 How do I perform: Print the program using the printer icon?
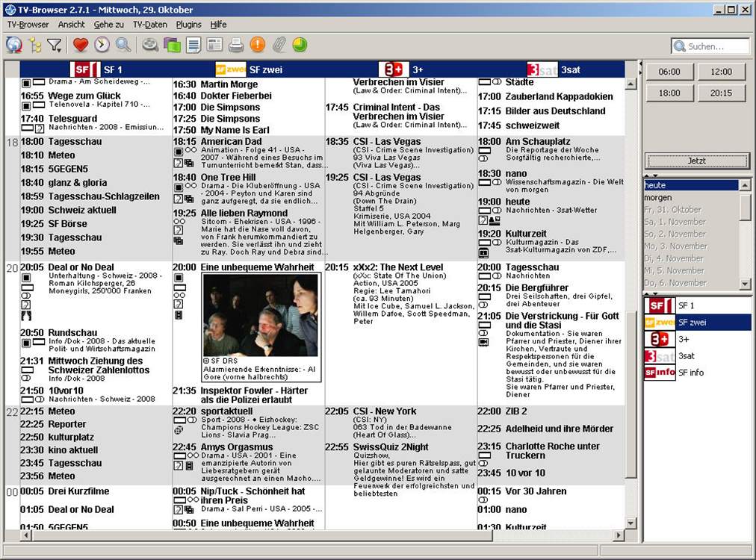[236, 46]
